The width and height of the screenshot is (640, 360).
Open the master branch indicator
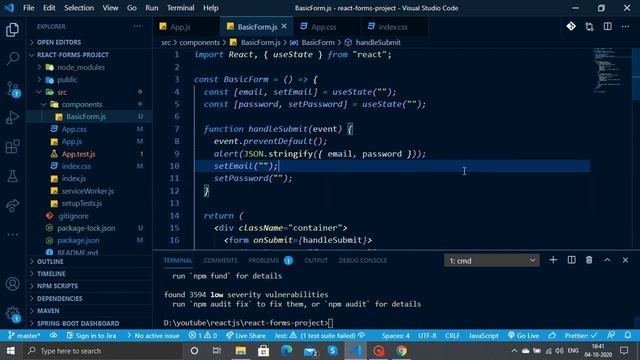pyautogui.click(x=24, y=336)
